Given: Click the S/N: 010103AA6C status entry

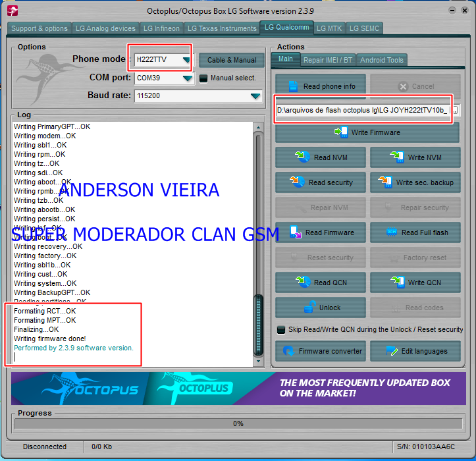Looking at the screenshot, I should (x=426, y=447).
